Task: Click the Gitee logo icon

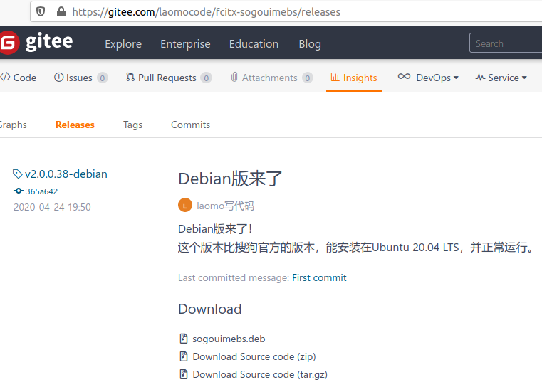Action: pos(9,43)
